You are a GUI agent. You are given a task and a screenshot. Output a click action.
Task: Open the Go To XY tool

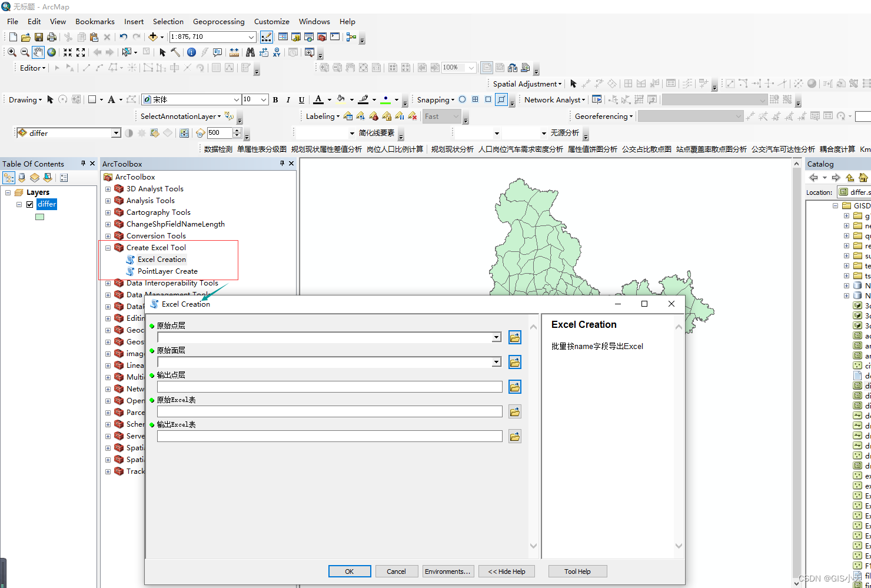[276, 52]
